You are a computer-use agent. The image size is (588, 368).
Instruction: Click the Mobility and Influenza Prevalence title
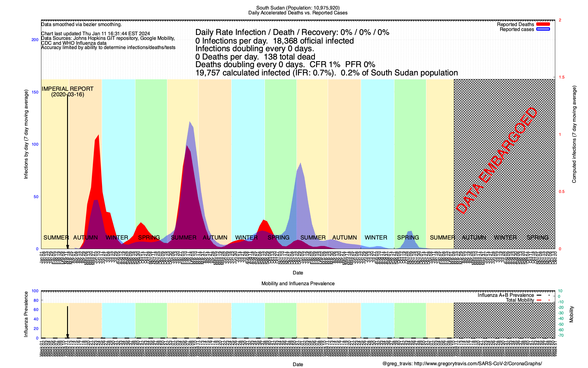(x=298, y=283)
